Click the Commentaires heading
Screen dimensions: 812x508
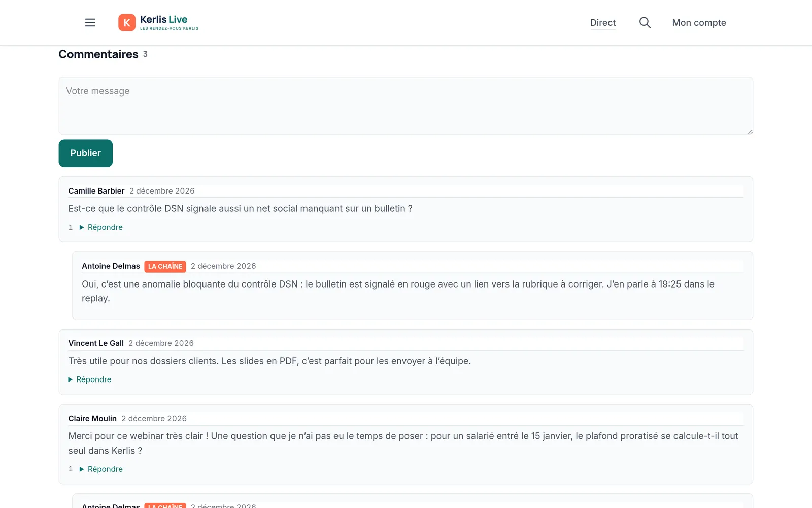(98, 54)
